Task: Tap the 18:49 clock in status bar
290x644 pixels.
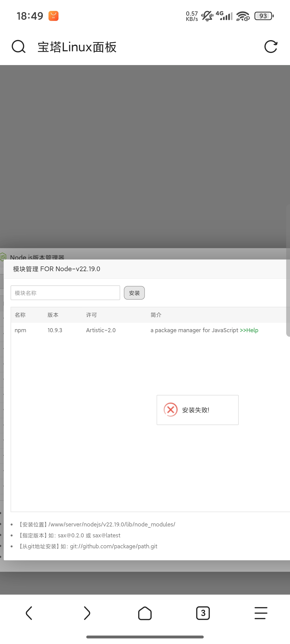Action: pos(30,16)
